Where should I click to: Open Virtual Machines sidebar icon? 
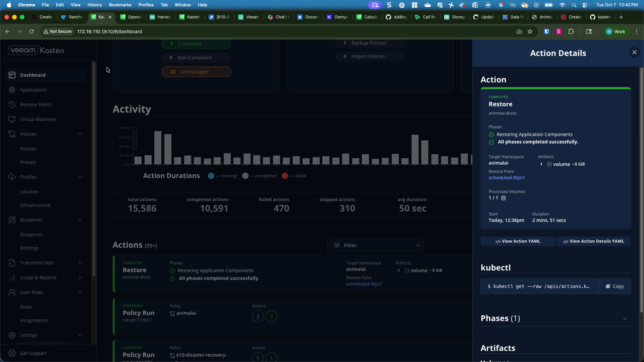[12, 119]
